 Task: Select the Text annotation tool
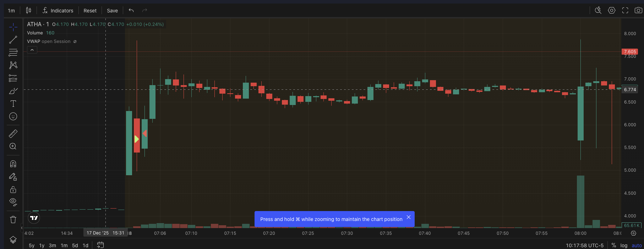(13, 104)
